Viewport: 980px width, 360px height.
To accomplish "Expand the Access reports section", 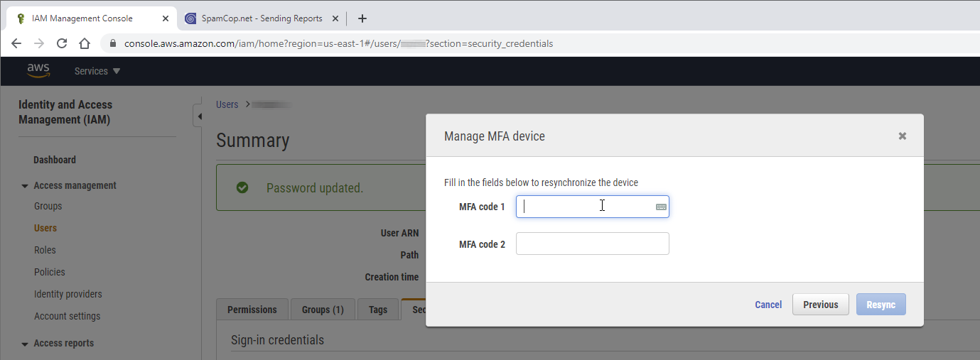I will pyautogui.click(x=24, y=344).
